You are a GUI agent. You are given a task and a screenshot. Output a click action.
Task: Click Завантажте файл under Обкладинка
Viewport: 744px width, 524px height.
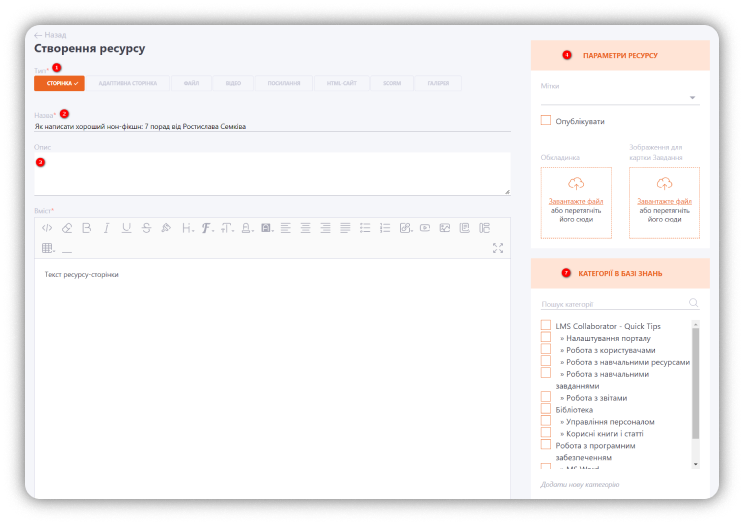pyautogui.click(x=575, y=201)
